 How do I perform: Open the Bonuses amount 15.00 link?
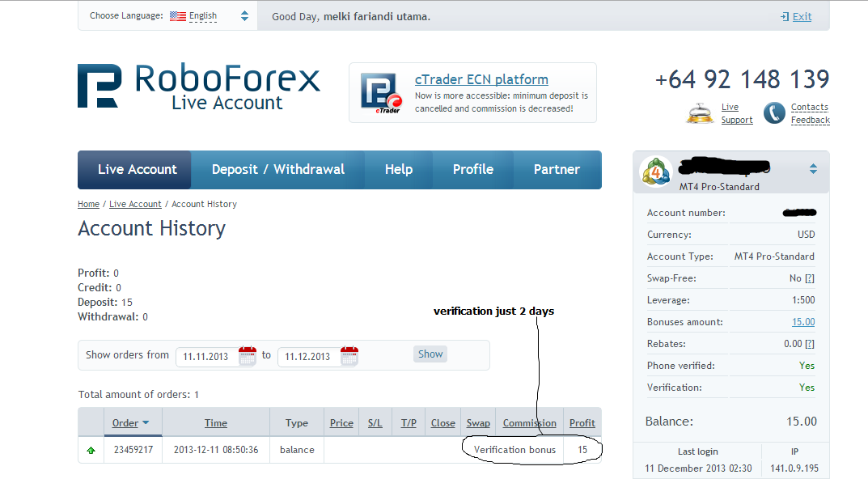[803, 322]
